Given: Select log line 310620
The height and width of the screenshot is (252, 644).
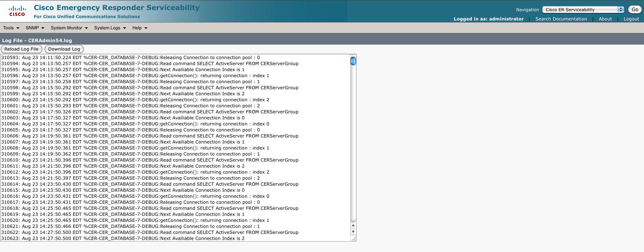Looking at the screenshot, I should coord(135,220).
